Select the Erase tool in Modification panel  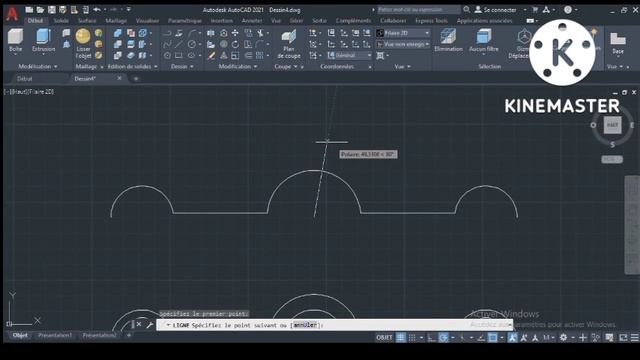[x=211, y=56]
